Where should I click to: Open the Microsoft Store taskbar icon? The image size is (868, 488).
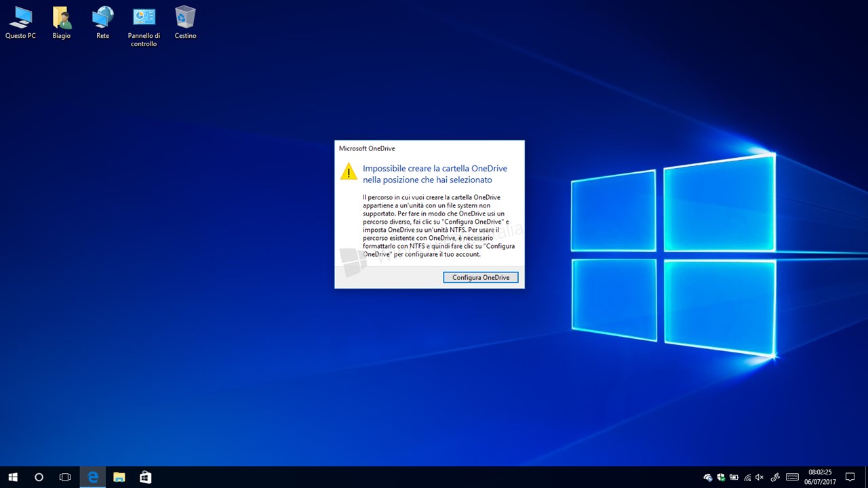coord(145,477)
